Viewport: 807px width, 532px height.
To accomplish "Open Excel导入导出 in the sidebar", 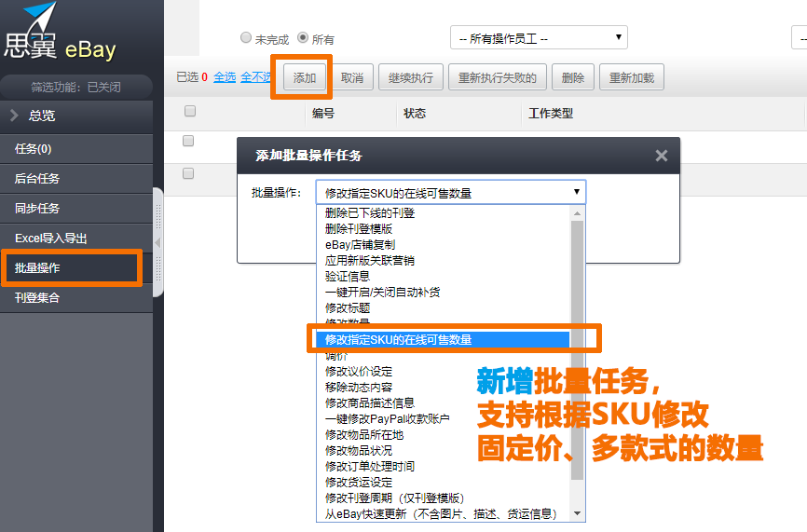I will [76, 239].
